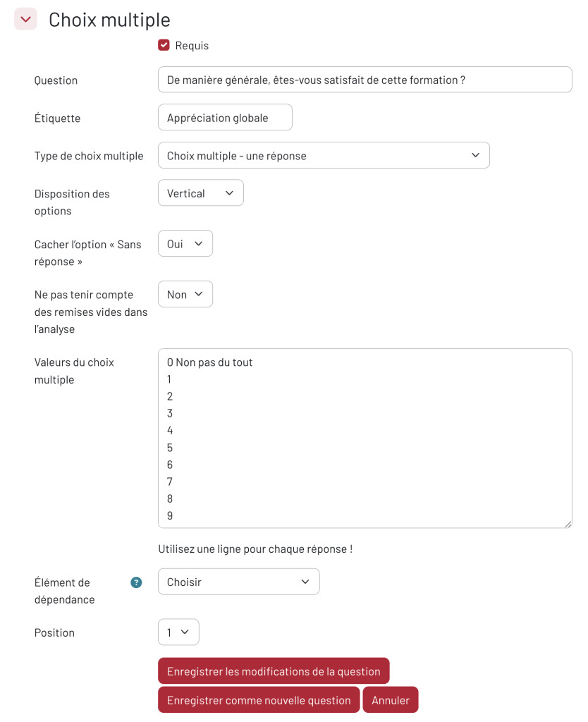Screen dimensions: 588x722
Task: Click Enregistrer les modifications de la question
Action: pyautogui.click(x=274, y=671)
